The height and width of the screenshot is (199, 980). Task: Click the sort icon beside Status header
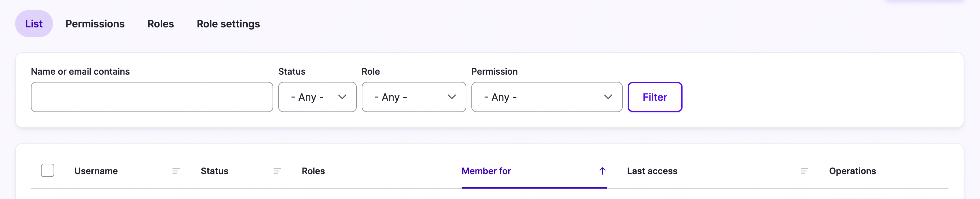pyautogui.click(x=276, y=171)
